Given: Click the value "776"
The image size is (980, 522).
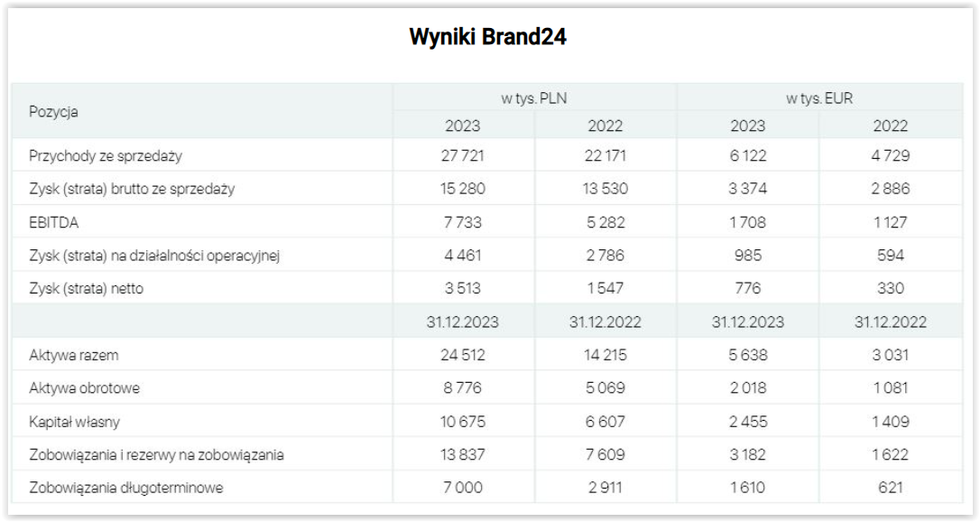Looking at the screenshot, I should click(x=747, y=288).
